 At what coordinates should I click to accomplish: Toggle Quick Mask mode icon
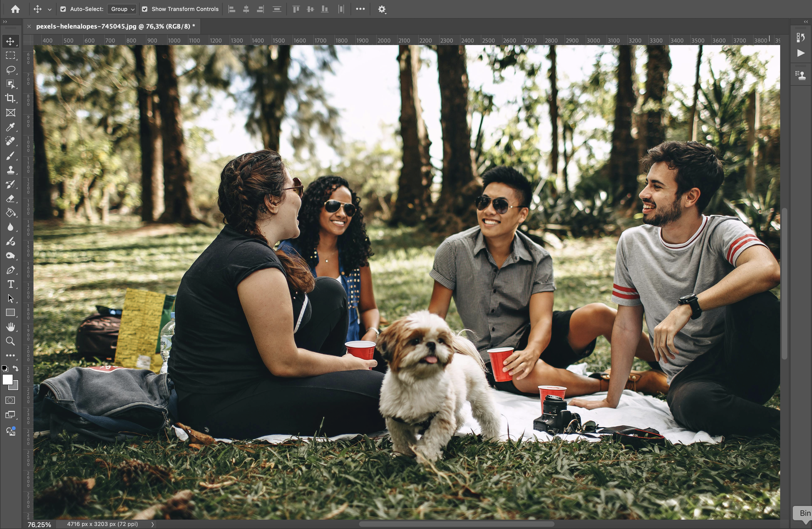click(10, 400)
